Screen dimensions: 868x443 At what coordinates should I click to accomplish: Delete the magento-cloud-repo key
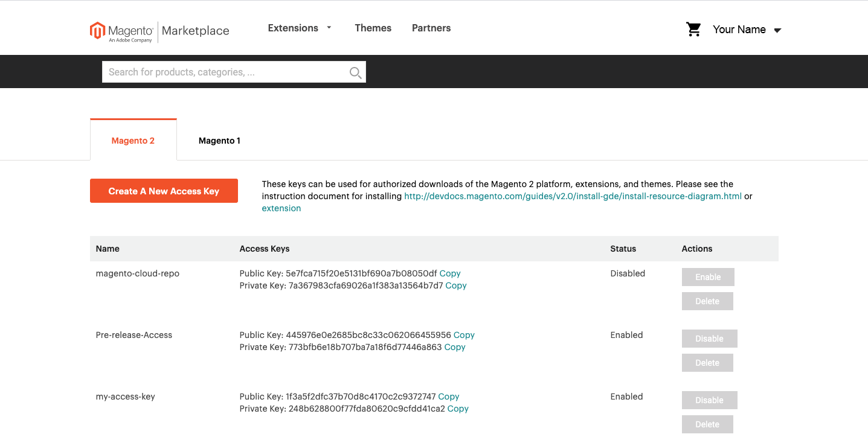[707, 301]
